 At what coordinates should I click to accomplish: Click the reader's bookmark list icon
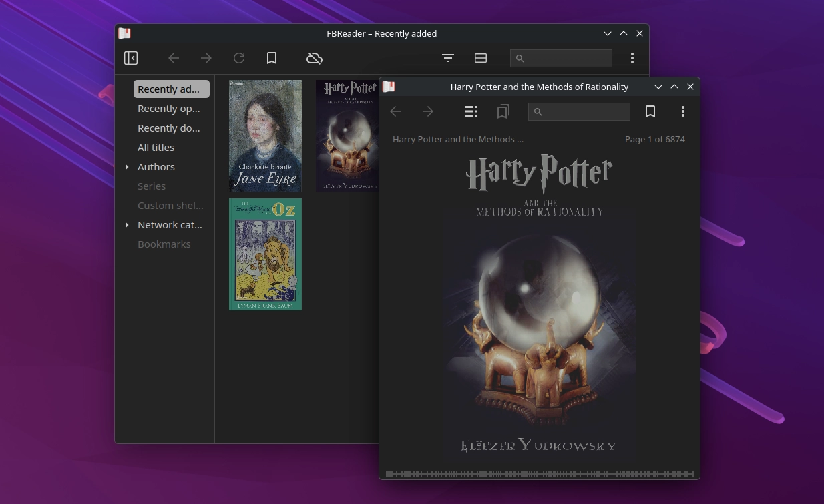pyautogui.click(x=503, y=112)
